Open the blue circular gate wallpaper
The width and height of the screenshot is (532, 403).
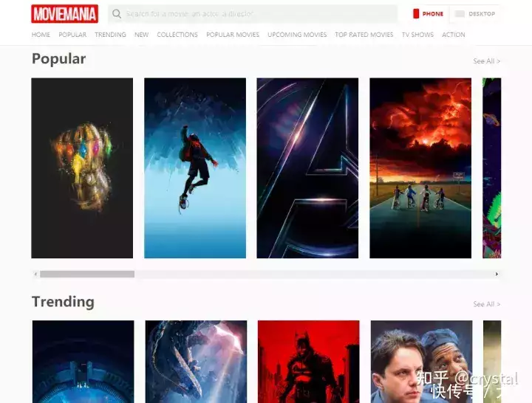[x=83, y=362]
